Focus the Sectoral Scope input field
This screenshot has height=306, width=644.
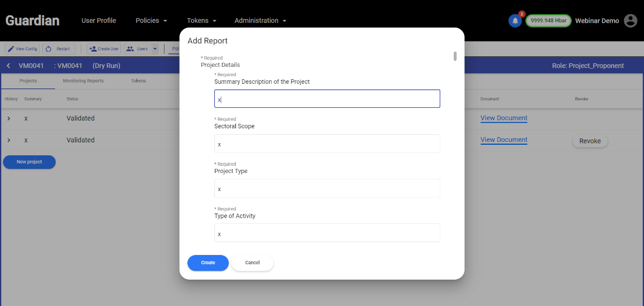[x=327, y=144]
